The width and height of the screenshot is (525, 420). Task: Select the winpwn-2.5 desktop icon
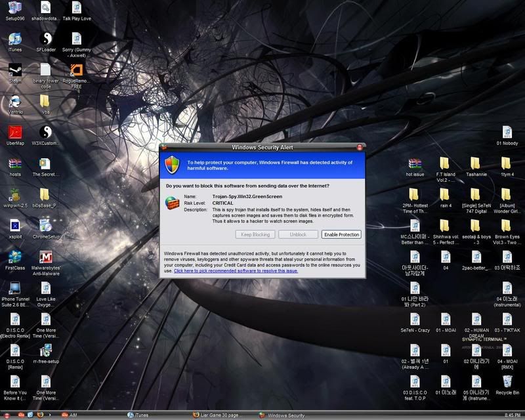15,195
